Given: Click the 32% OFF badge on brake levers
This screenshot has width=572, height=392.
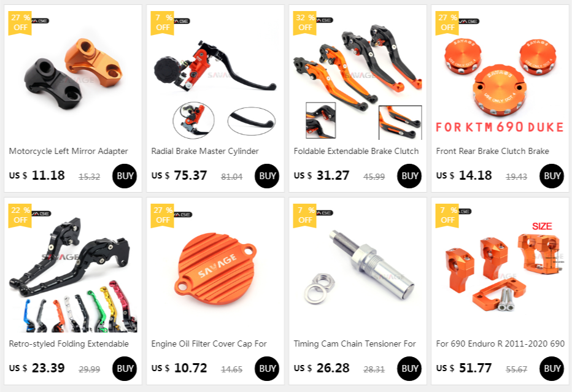Looking at the screenshot, I should [304, 23].
